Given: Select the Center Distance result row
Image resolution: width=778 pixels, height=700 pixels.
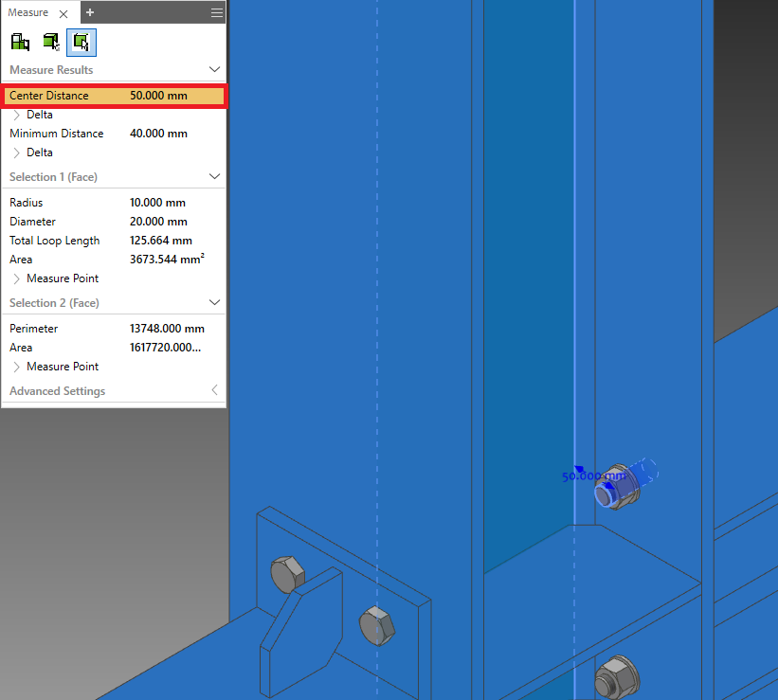Looking at the screenshot, I should click(114, 96).
